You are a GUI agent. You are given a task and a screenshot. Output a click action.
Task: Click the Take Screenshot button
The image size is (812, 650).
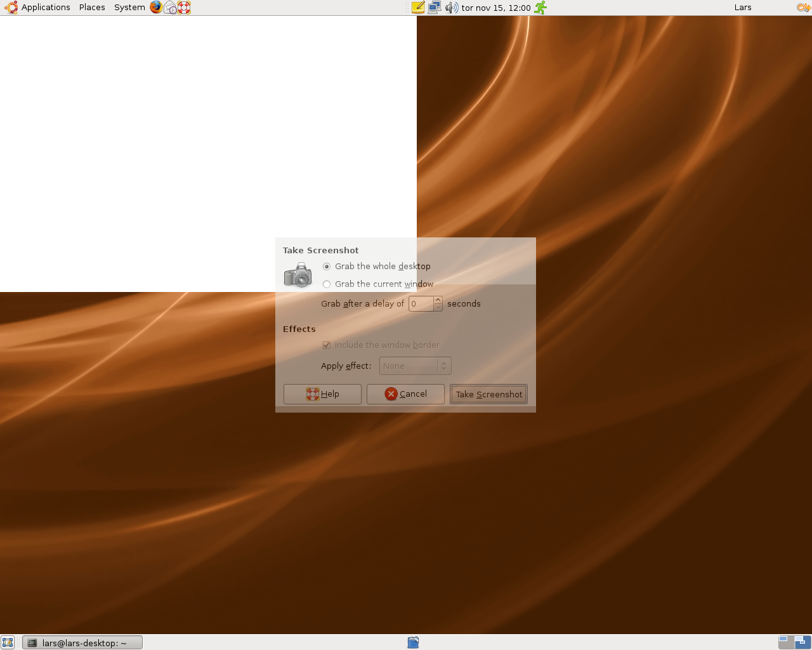pyautogui.click(x=489, y=394)
